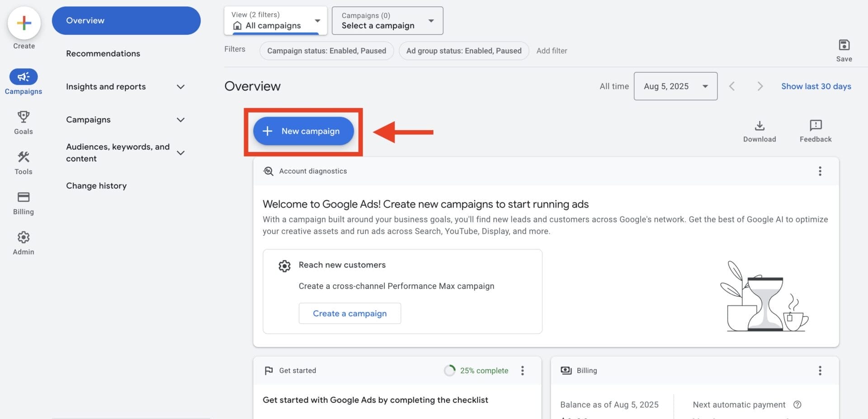Click the Download icon
This screenshot has height=419, width=868.
pos(759,125)
